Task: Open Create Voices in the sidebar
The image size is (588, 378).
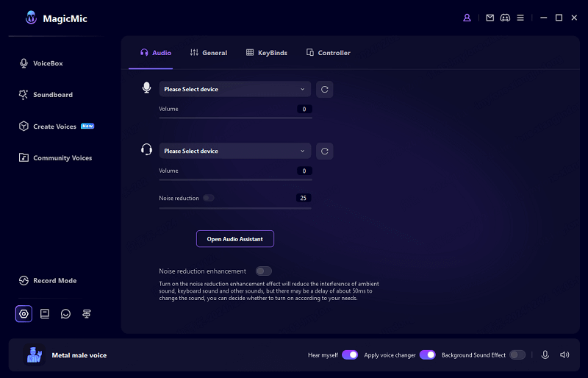Action: click(48, 126)
